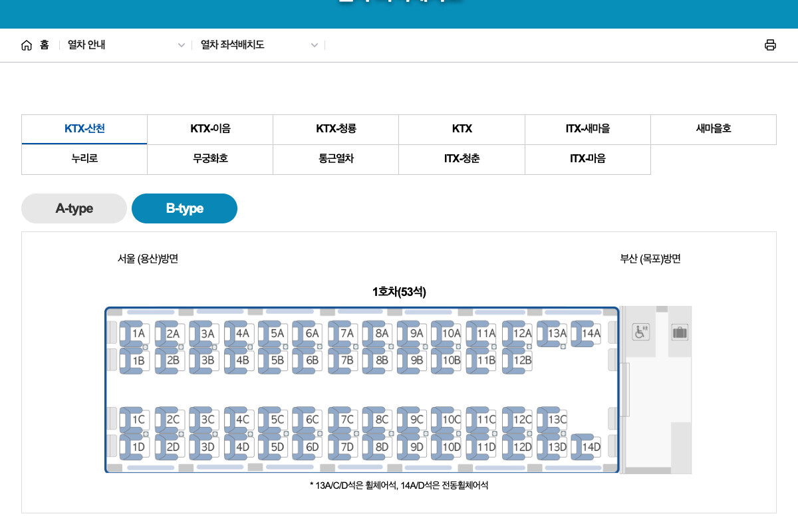798x532 pixels.
Task: Select seat 4B in seat map
Action: click(239, 360)
